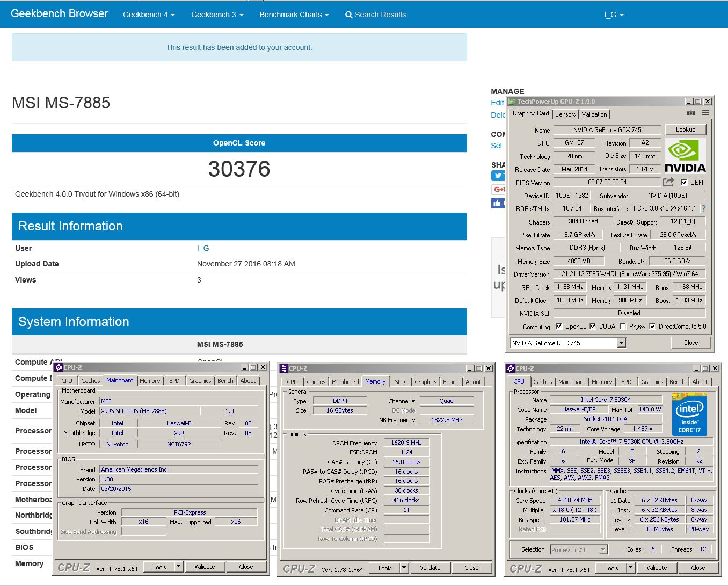This screenshot has height=586, width=728.
Task: Click the Edit link under Manage
Action: (x=497, y=103)
